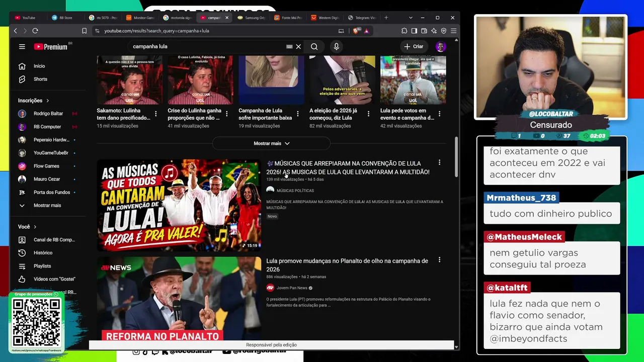Open the Brave VPN shield icon
Viewport: 644px width, 362px height.
[x=444, y=31]
